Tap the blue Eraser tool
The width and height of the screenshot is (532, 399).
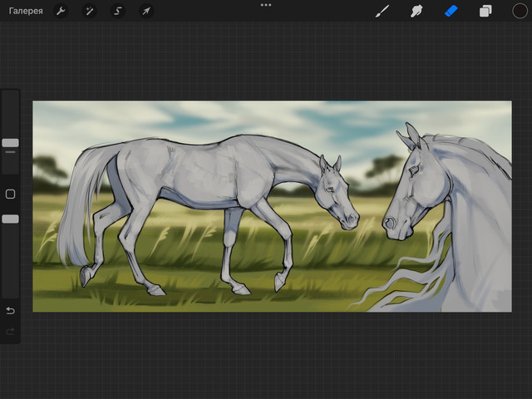coord(451,11)
